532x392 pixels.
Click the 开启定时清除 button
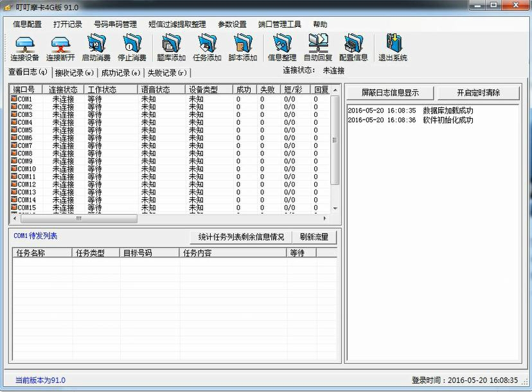(x=478, y=93)
